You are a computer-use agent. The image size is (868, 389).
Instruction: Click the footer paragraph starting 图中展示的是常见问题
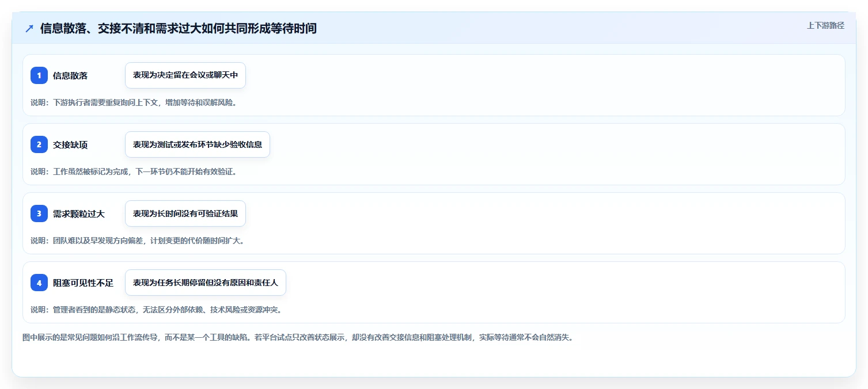298,337
